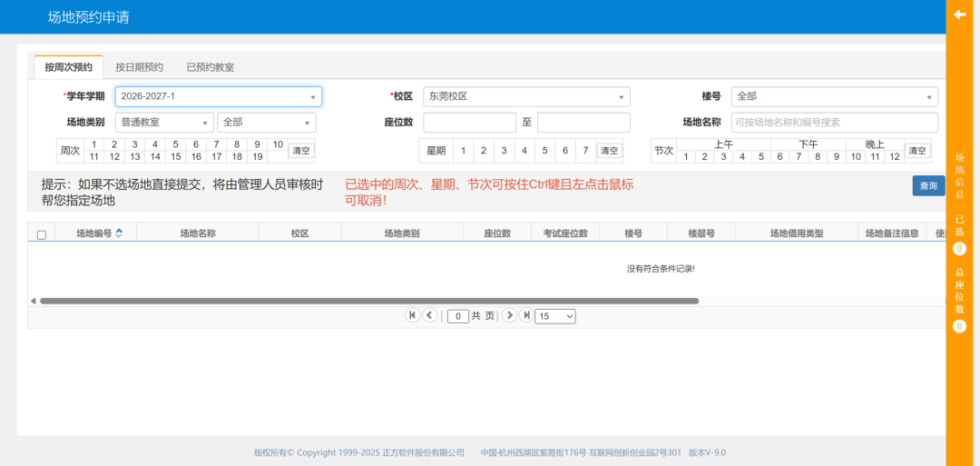
Task: Select weekday 5 in the 星期 row
Action: (545, 151)
